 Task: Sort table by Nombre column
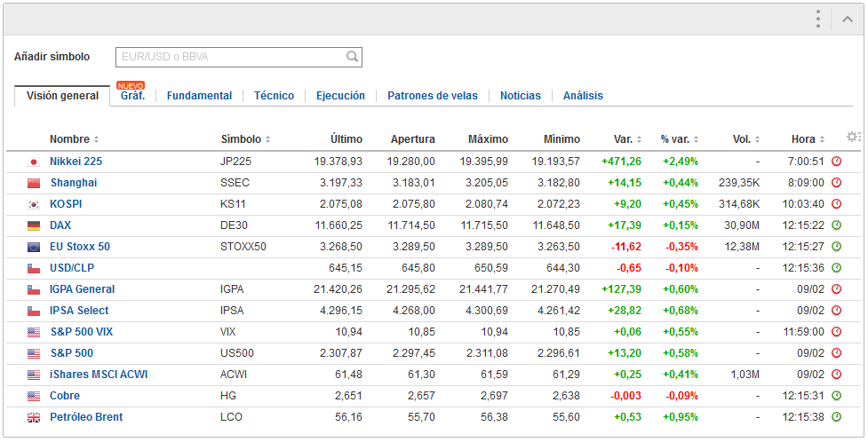[74, 139]
